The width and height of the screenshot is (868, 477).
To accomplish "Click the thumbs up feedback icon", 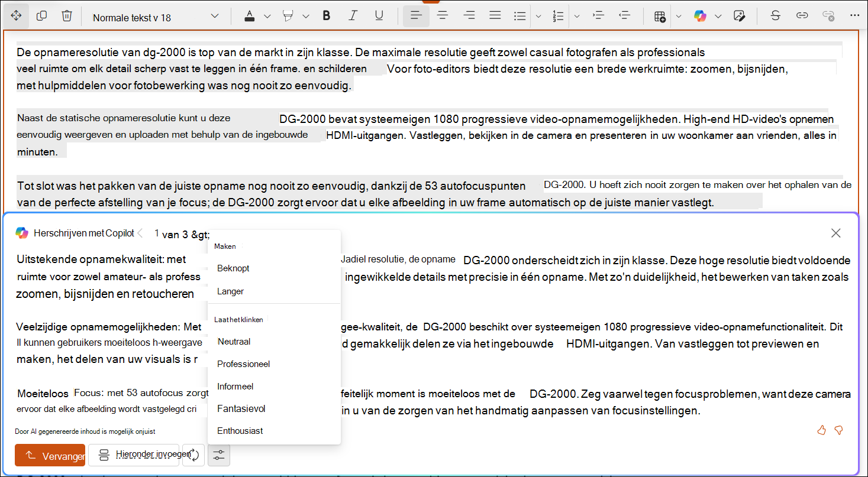I will click(x=821, y=430).
